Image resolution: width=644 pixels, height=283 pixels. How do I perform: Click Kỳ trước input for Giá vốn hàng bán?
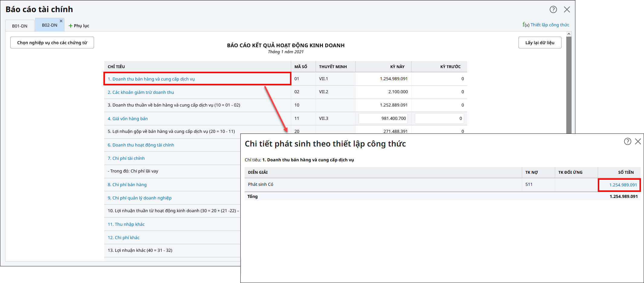click(x=439, y=119)
